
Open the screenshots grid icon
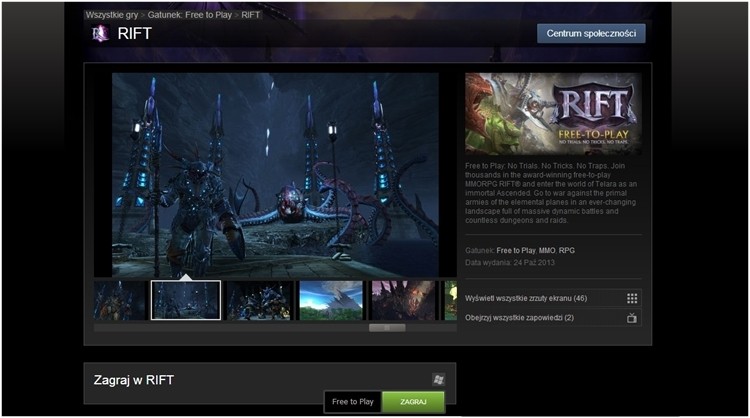coord(632,298)
